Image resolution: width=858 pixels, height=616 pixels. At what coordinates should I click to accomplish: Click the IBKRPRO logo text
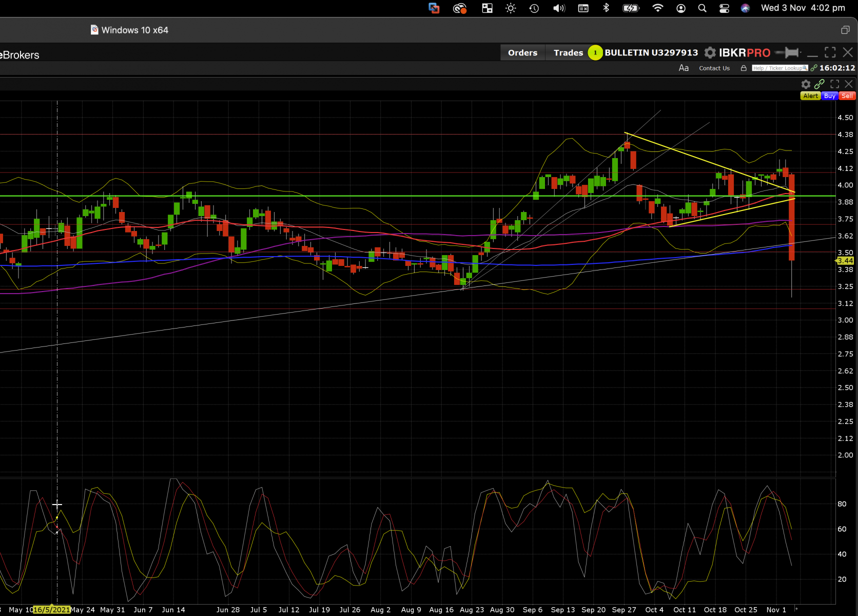point(745,53)
